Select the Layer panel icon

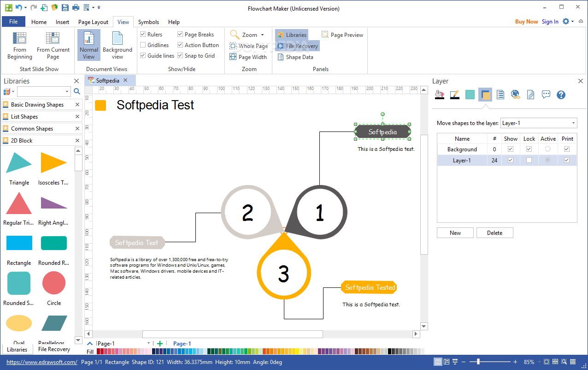point(485,95)
